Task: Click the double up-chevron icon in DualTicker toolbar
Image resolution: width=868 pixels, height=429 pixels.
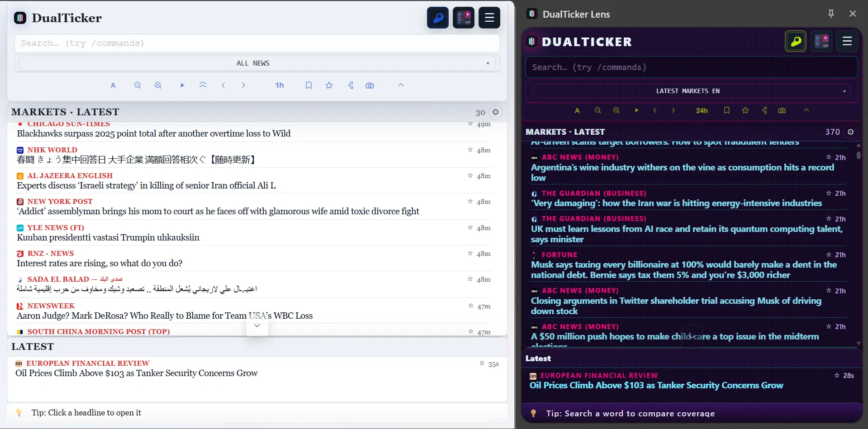Action: pyautogui.click(x=203, y=85)
